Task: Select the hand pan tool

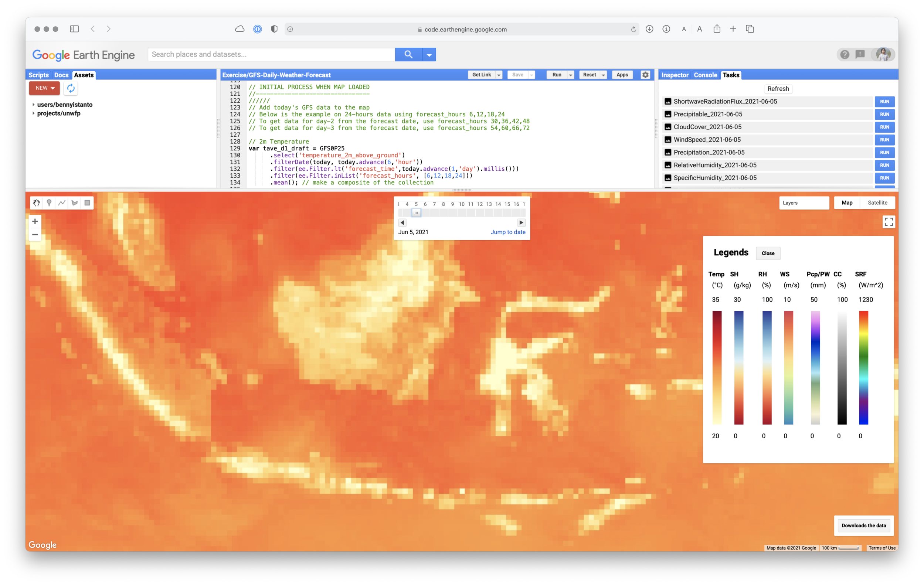Action: 37,203
